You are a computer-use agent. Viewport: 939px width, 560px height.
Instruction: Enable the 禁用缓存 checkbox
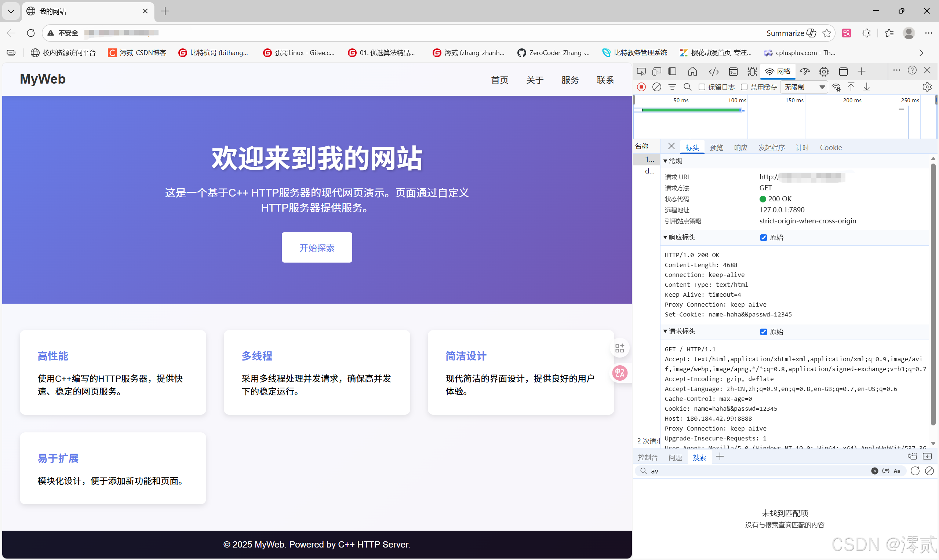pyautogui.click(x=744, y=87)
